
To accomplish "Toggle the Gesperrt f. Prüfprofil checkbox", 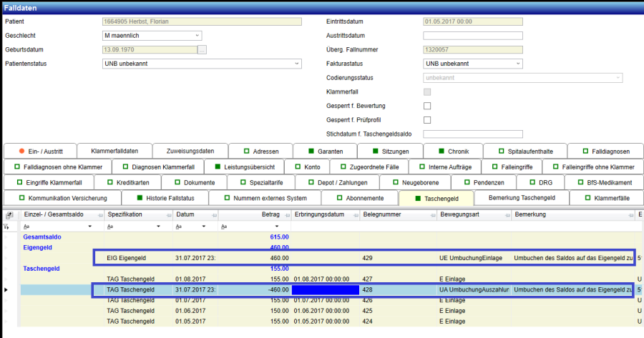I will (427, 120).
